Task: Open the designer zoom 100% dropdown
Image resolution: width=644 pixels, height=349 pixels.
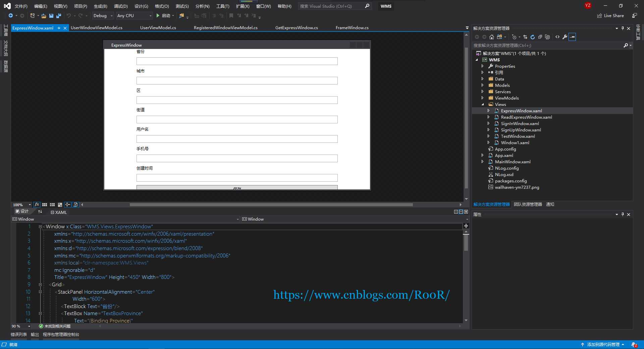Action: pos(21,205)
